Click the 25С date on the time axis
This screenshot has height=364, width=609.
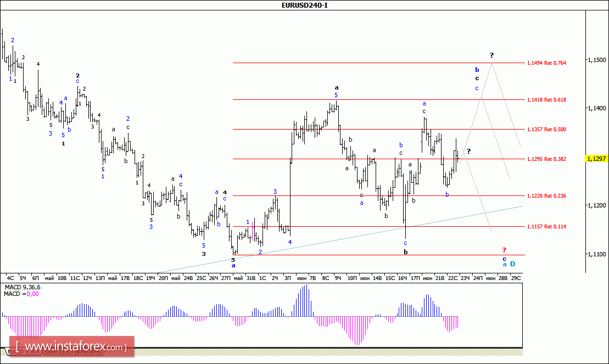pos(201,278)
